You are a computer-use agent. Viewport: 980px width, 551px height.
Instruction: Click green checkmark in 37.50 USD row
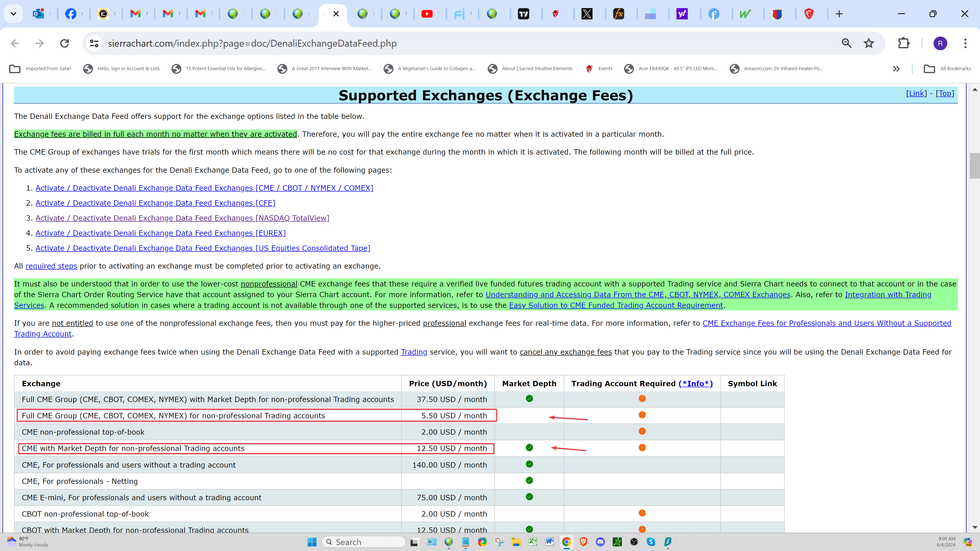click(x=529, y=398)
